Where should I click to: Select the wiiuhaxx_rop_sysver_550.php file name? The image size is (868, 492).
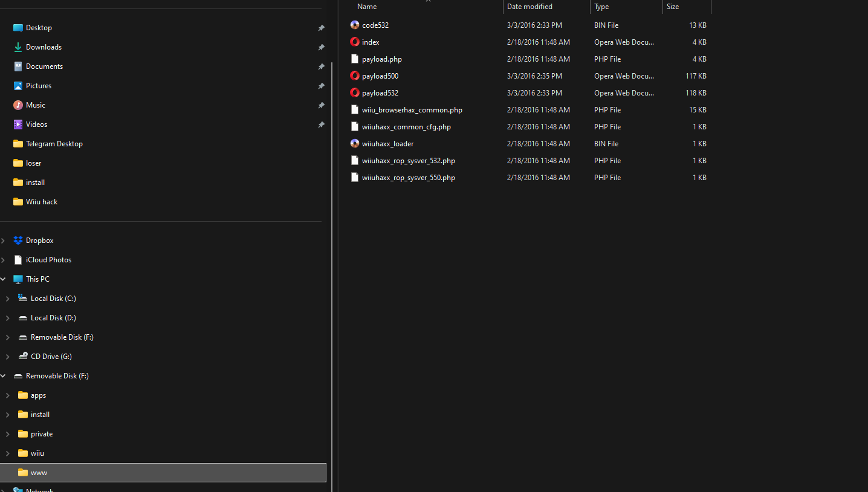[409, 178]
